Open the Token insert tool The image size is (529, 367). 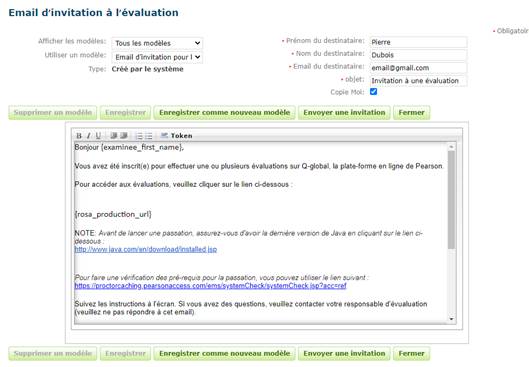point(176,136)
